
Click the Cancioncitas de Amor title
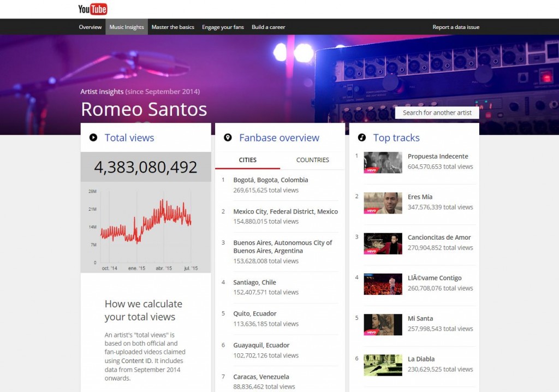tap(439, 237)
